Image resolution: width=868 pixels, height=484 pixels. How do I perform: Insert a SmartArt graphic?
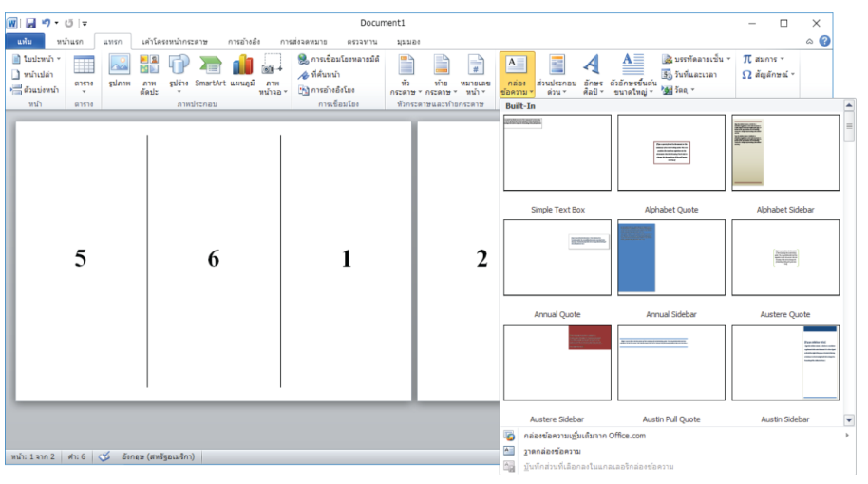click(x=210, y=72)
